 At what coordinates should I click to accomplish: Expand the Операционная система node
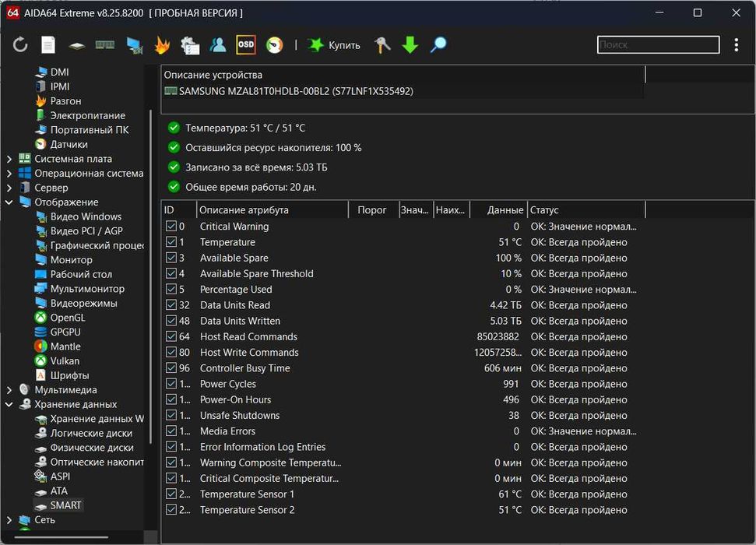[9, 173]
